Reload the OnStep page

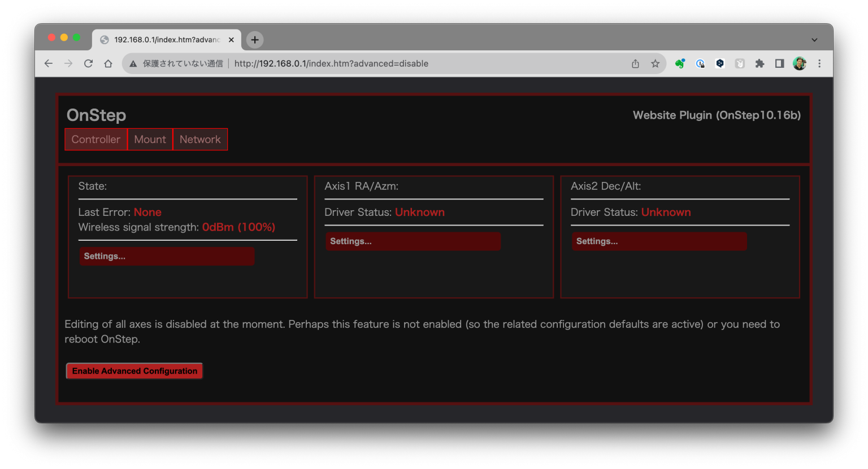(88, 64)
